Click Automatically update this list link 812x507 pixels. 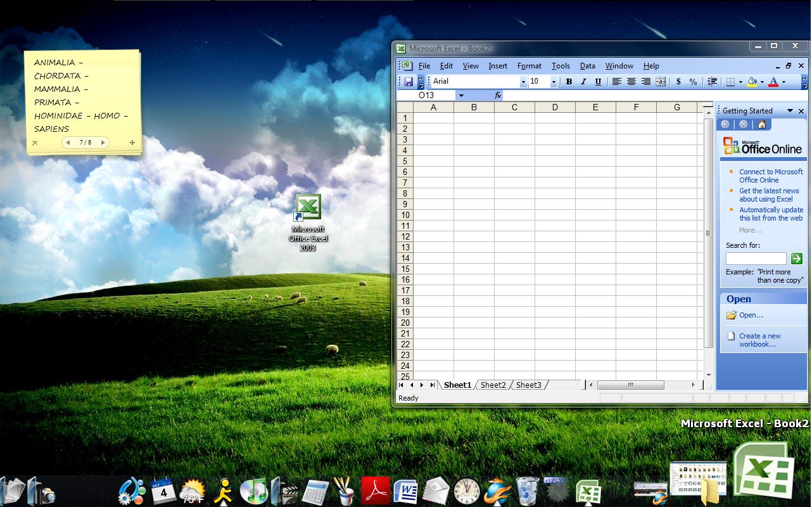pos(771,214)
